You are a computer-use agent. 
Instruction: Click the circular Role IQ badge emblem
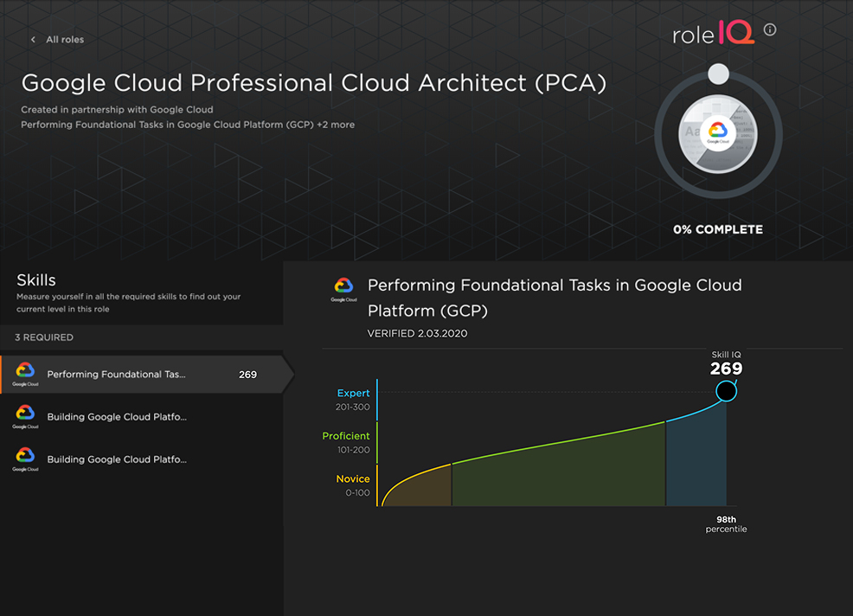click(718, 134)
